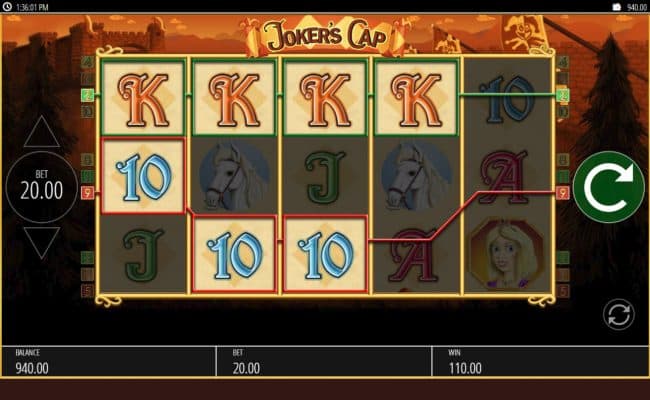Image resolution: width=650 pixels, height=400 pixels.
Task: Toggle payline 9 marker on left side
Action: pos(87,193)
